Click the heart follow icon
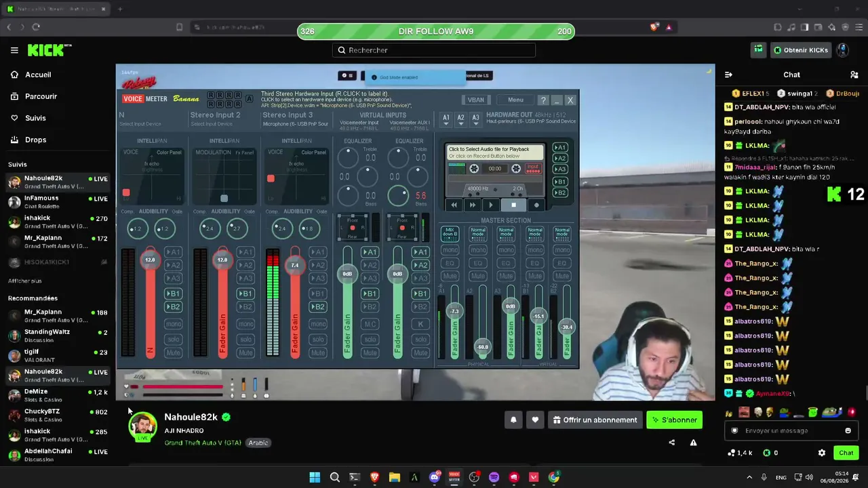 click(535, 420)
